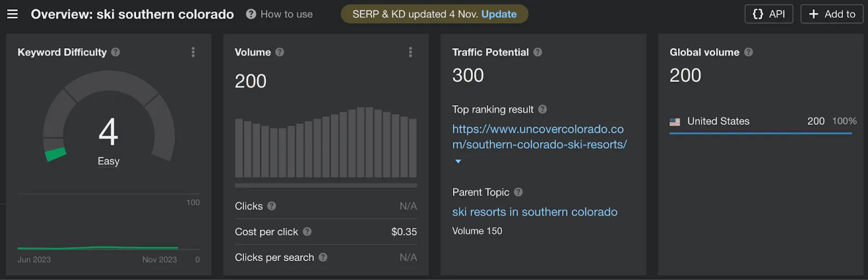Click the Keyword Difficulty help icon
The width and height of the screenshot is (868, 280).
(116, 52)
